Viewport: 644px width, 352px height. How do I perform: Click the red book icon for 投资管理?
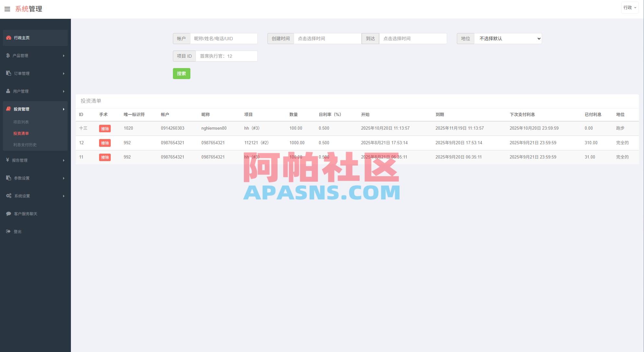[x=8, y=109]
